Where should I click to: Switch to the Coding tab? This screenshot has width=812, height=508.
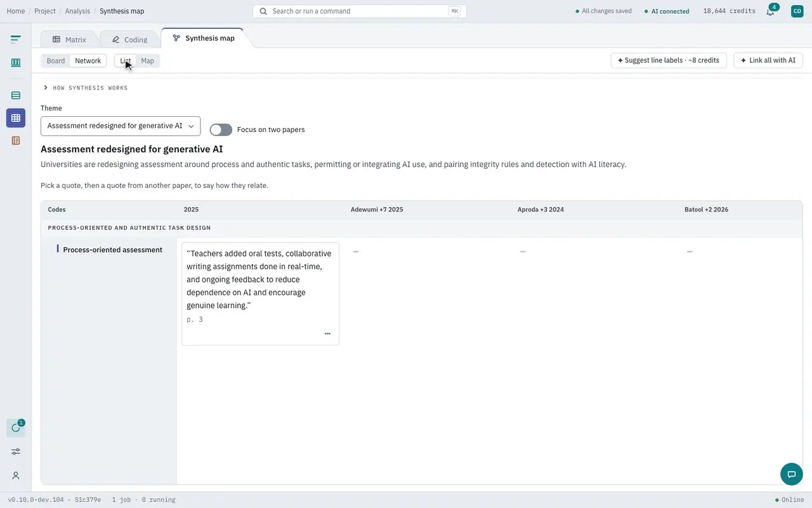[129, 39]
